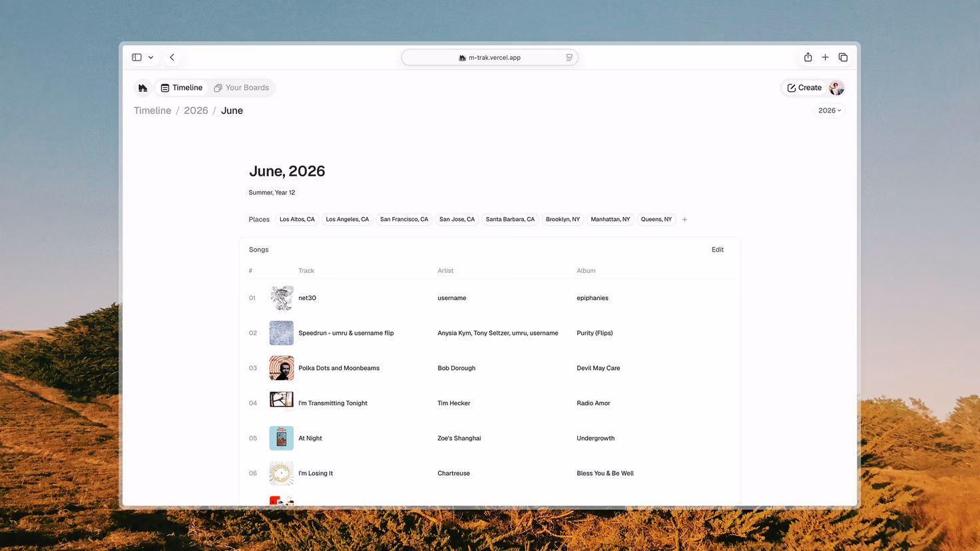
Task: Click artist Bob Dorough
Action: click(x=456, y=368)
